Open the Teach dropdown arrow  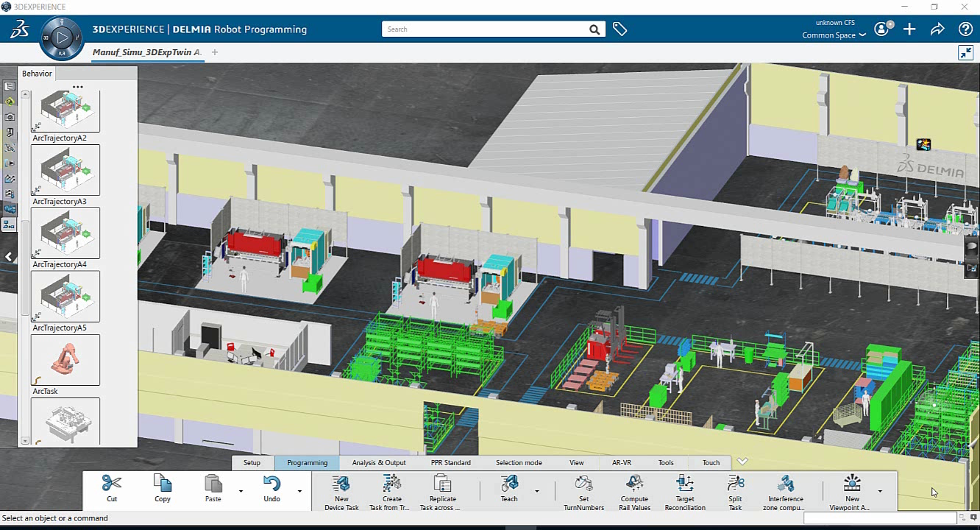point(536,491)
